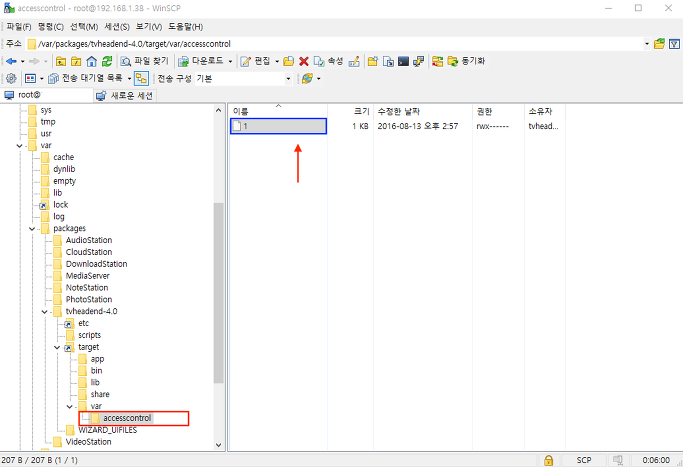Refresh directory with the green arrows icon
The width and height of the screenshot is (683, 467).
point(107,61)
